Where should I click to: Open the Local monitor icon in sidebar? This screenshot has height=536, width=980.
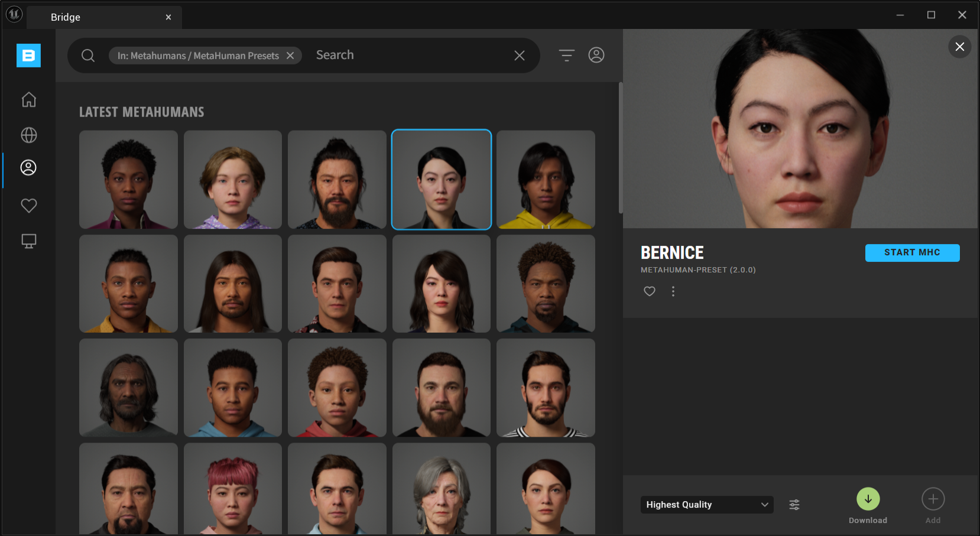tap(28, 241)
